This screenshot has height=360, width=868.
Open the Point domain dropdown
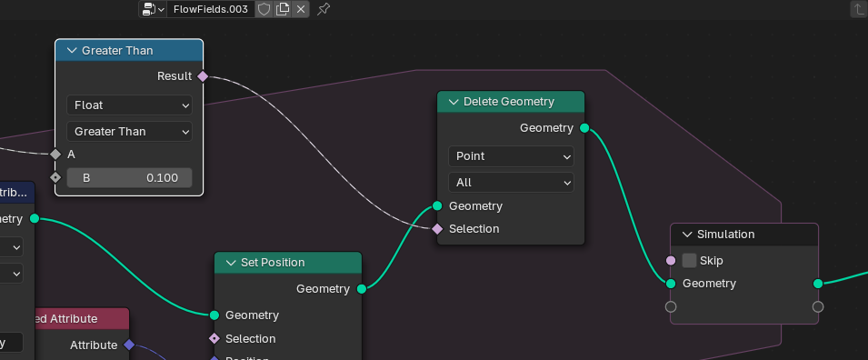511,156
